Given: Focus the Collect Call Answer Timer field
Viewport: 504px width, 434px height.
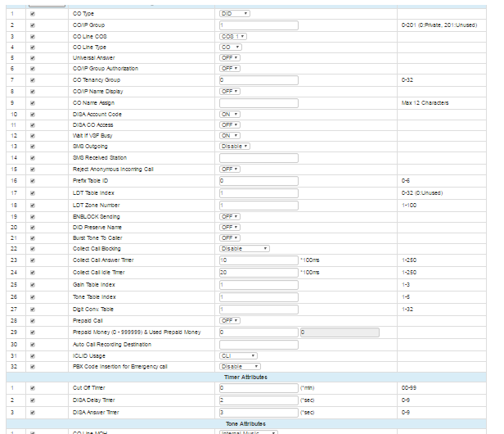Looking at the screenshot, I should (x=258, y=260).
